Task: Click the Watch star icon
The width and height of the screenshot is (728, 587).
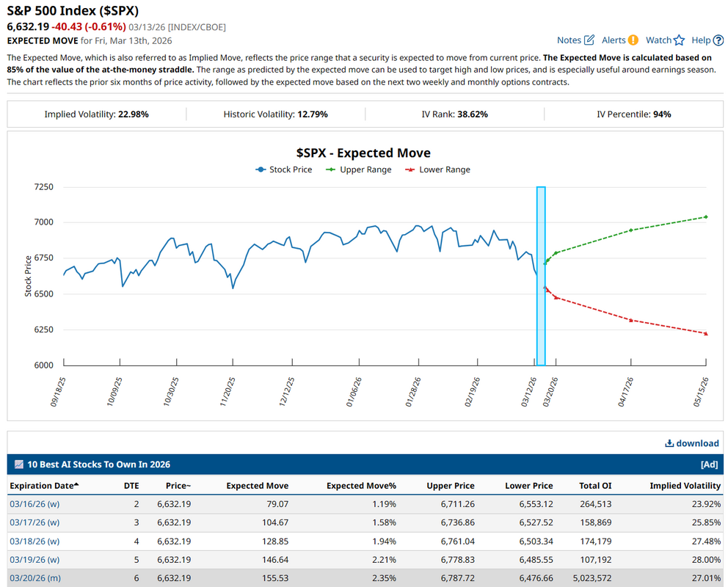Action: (x=679, y=40)
